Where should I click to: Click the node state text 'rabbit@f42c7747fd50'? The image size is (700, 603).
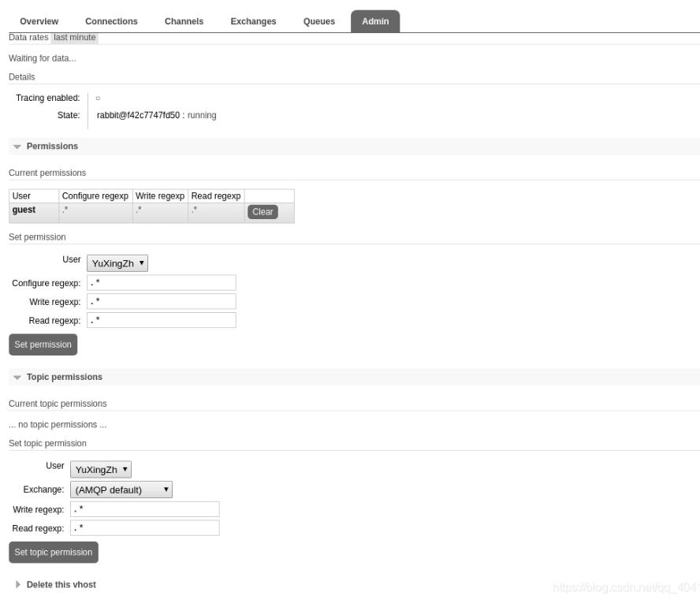point(138,115)
